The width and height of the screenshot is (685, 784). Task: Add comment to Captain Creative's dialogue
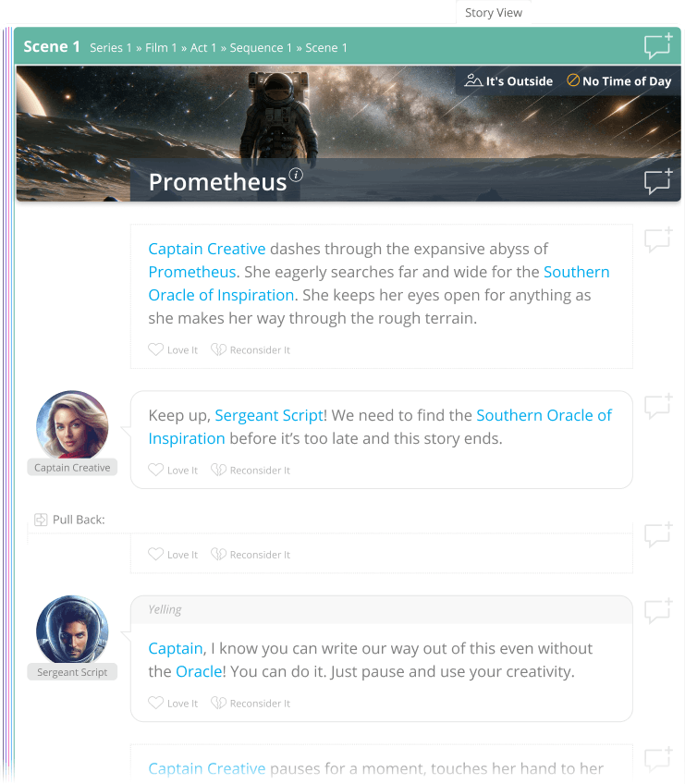pos(657,406)
